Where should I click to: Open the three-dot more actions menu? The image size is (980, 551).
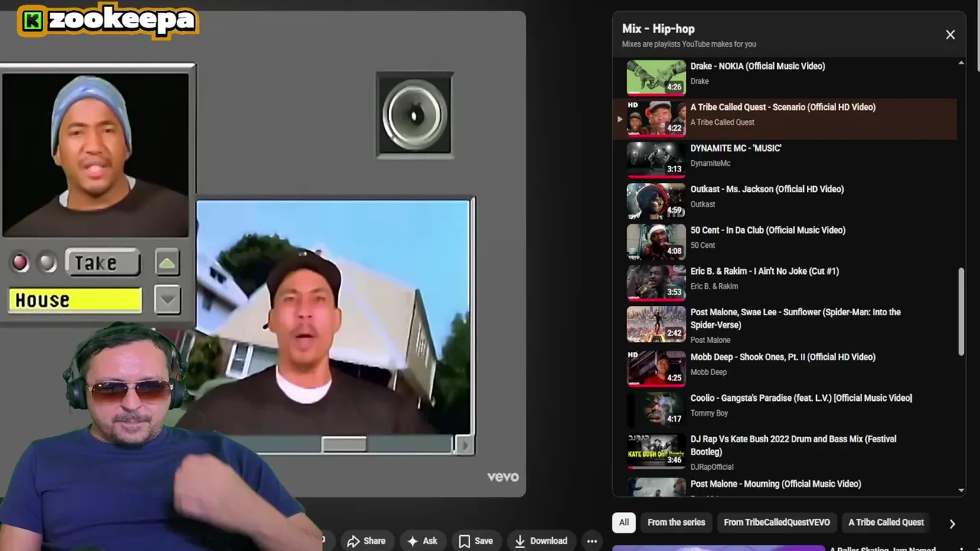[x=592, y=541]
